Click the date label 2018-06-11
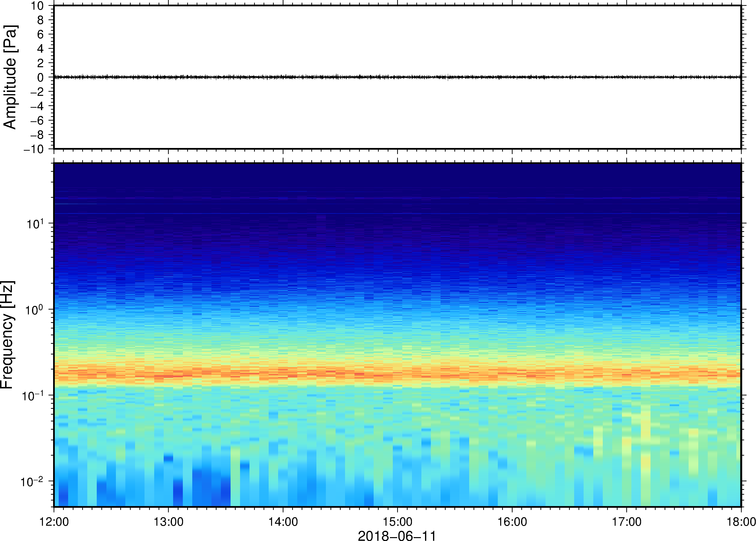The width and height of the screenshot is (756, 541). point(397,536)
